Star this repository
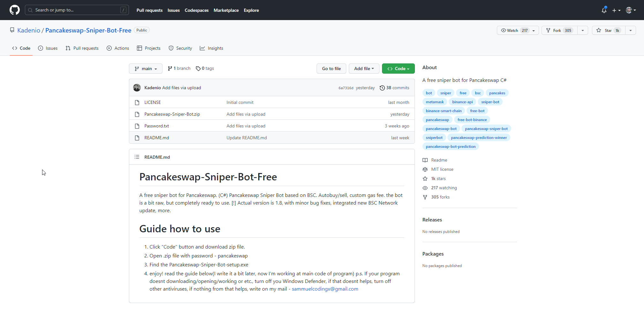The height and width of the screenshot is (311, 644). click(x=609, y=30)
